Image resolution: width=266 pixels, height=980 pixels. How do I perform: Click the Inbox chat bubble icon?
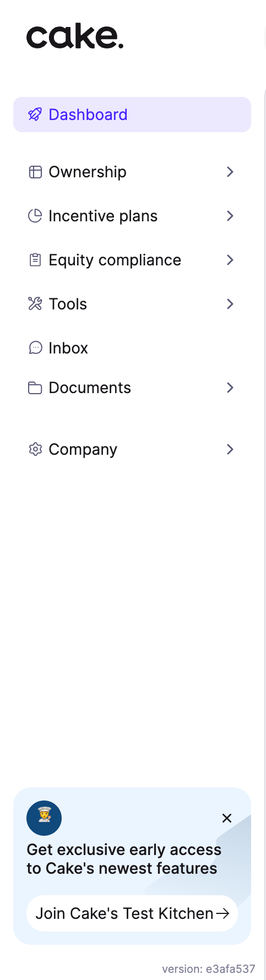35,348
